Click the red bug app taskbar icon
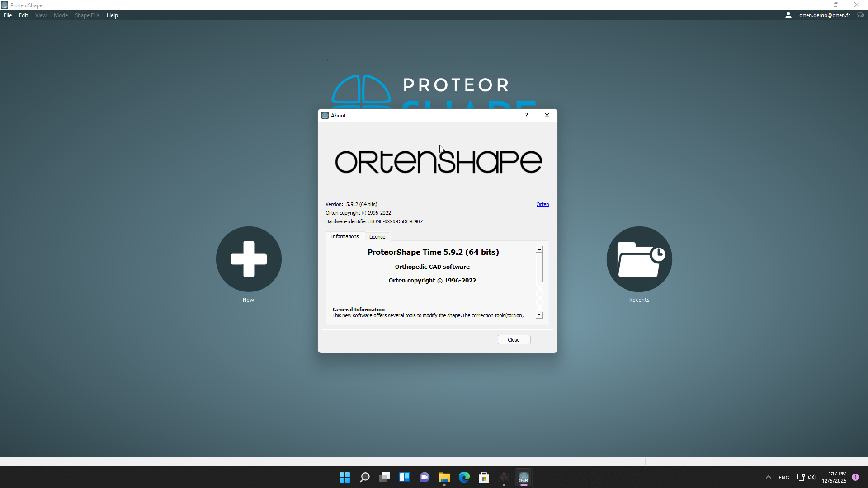 [504, 478]
